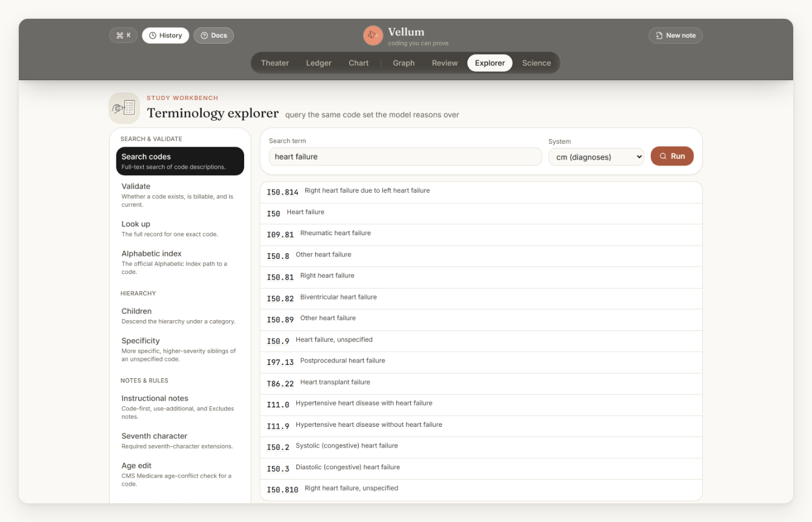Click result I11.0 Hypertensive heart disease with failure
812x522 pixels.
pyautogui.click(x=481, y=404)
